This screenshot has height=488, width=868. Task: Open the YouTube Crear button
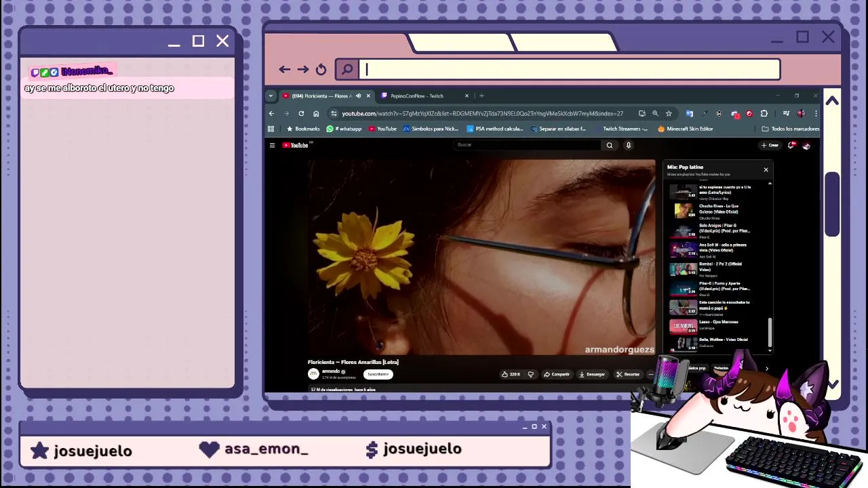click(770, 145)
